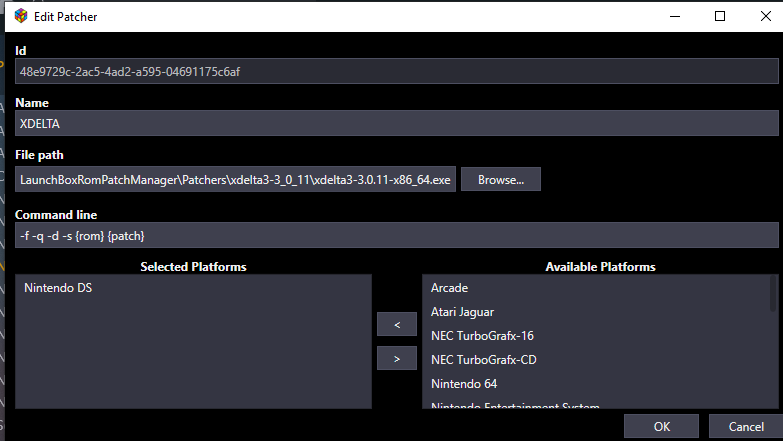Open the Browse... file dialog

501,179
